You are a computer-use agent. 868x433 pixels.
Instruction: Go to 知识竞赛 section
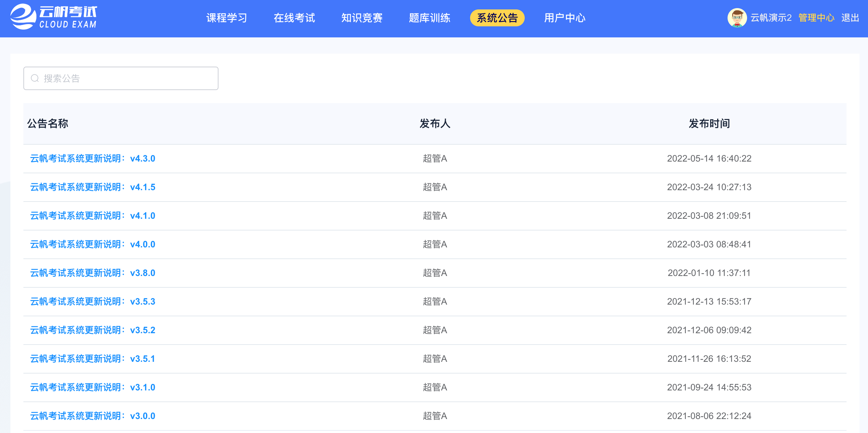coord(362,18)
